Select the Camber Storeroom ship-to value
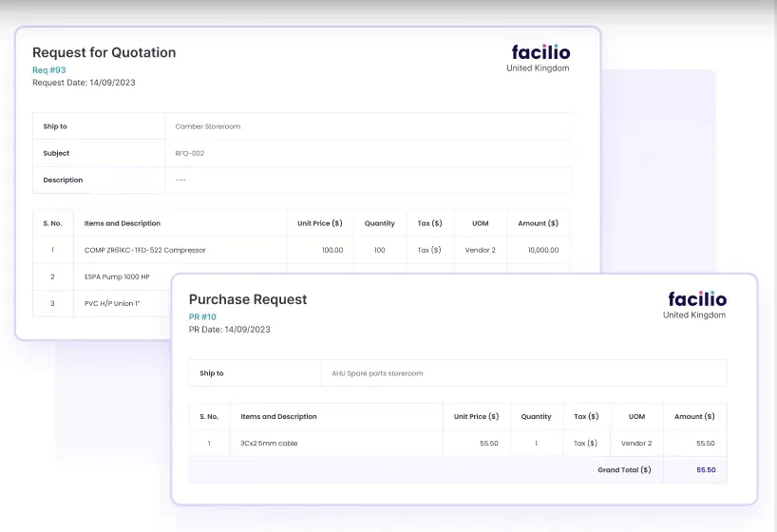The image size is (777, 532). point(207,126)
